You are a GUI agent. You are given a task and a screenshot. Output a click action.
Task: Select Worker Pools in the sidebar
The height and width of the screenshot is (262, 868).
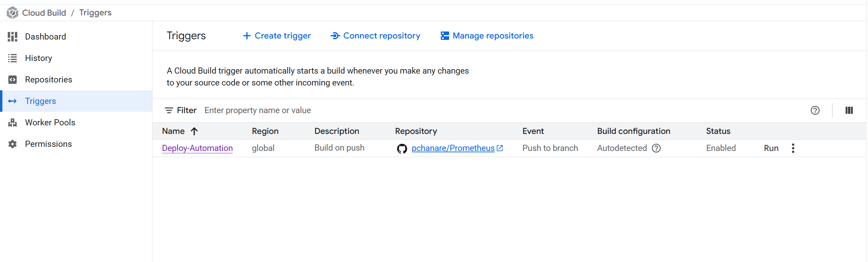[x=50, y=123]
